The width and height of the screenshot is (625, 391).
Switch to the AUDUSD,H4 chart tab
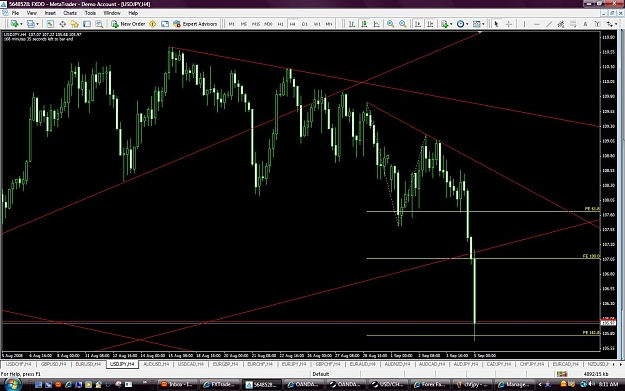point(156,364)
